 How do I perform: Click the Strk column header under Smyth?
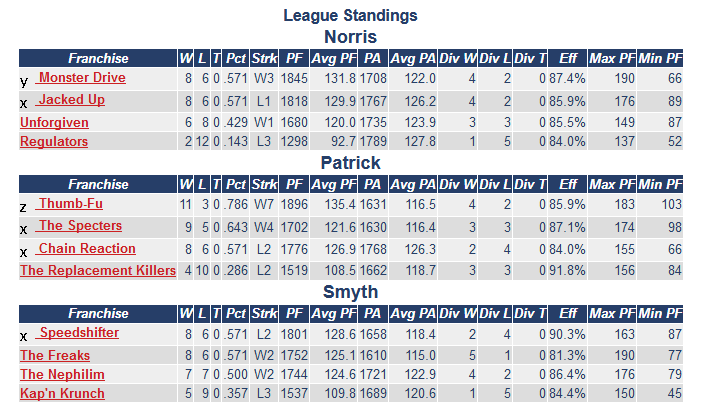point(265,314)
